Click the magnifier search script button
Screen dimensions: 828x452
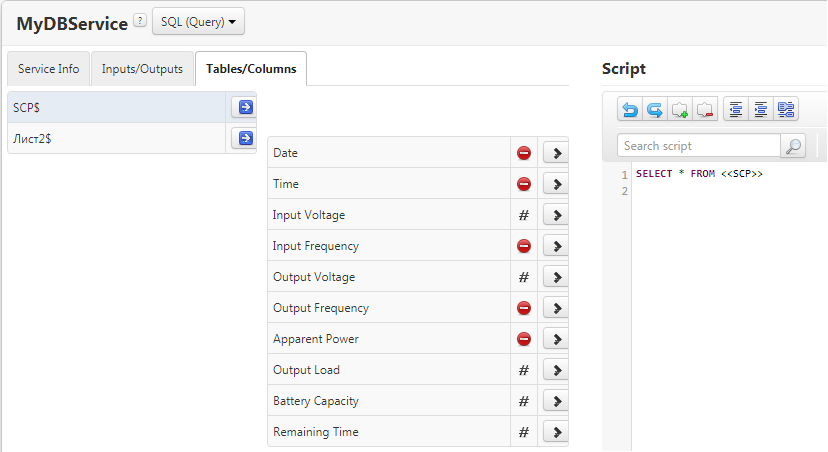tap(793, 146)
